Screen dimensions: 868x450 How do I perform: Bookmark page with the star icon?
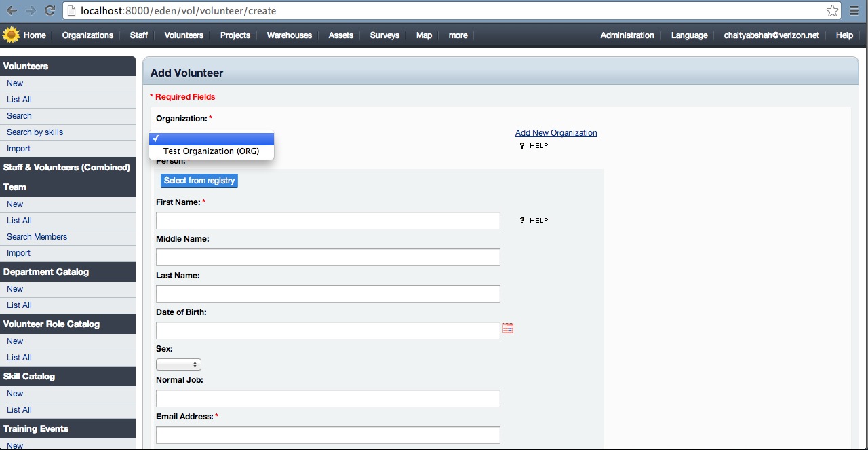click(x=832, y=11)
